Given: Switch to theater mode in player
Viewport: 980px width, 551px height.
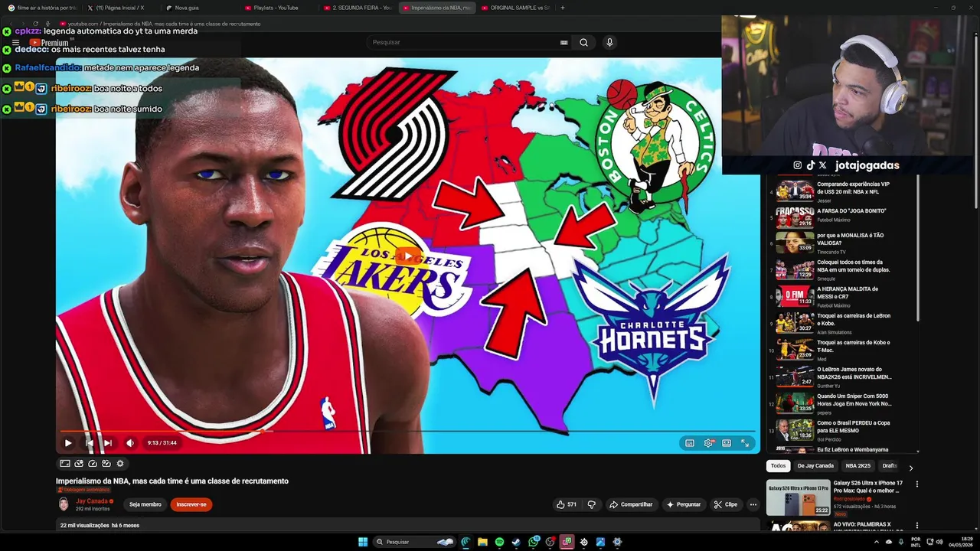Looking at the screenshot, I should coord(727,442).
